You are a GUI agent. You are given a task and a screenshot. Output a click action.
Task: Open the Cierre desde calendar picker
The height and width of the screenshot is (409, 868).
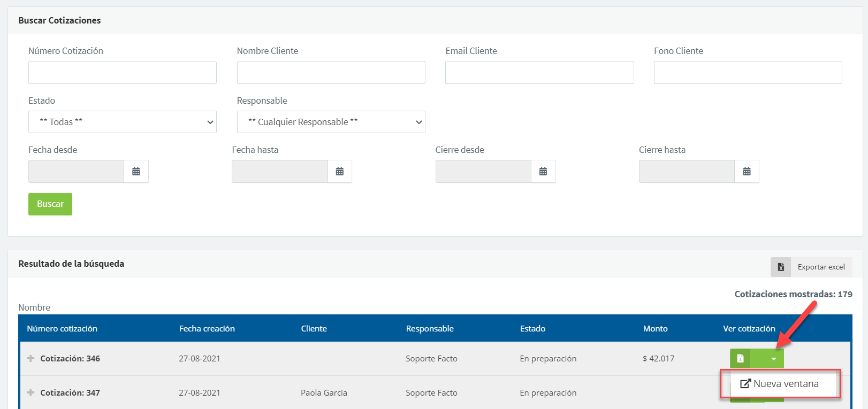pos(543,172)
